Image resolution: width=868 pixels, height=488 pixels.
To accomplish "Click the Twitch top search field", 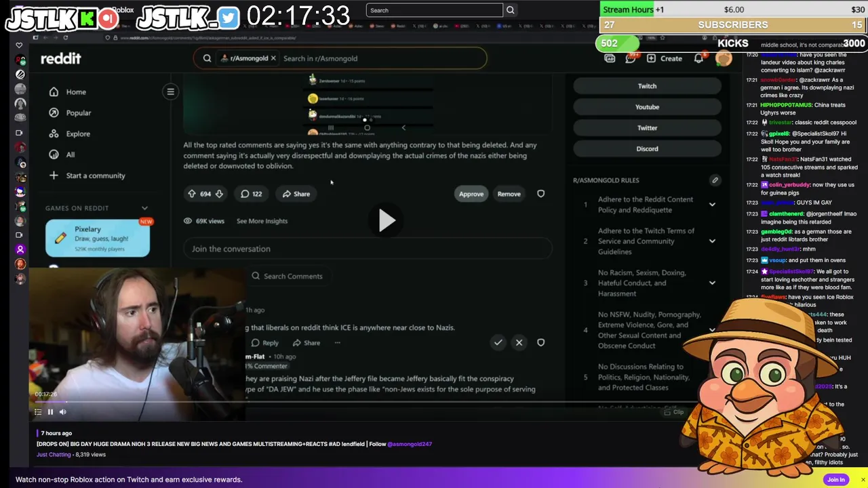I will (x=435, y=10).
